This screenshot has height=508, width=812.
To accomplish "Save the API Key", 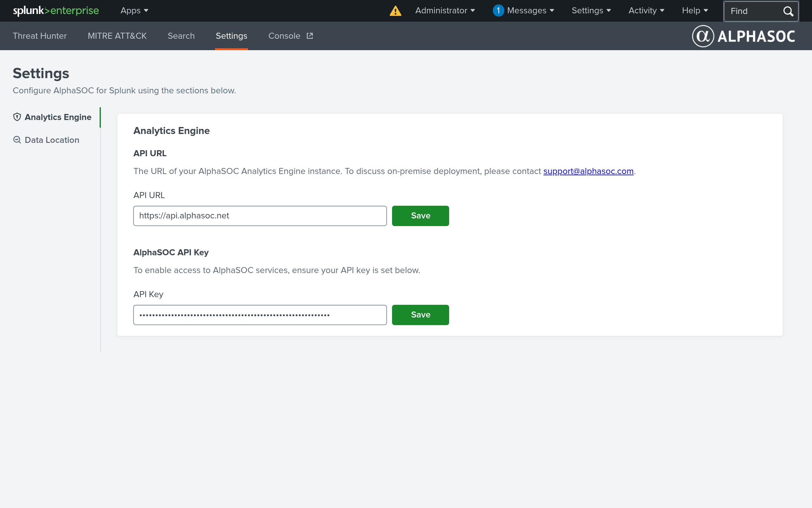I will pos(420,315).
